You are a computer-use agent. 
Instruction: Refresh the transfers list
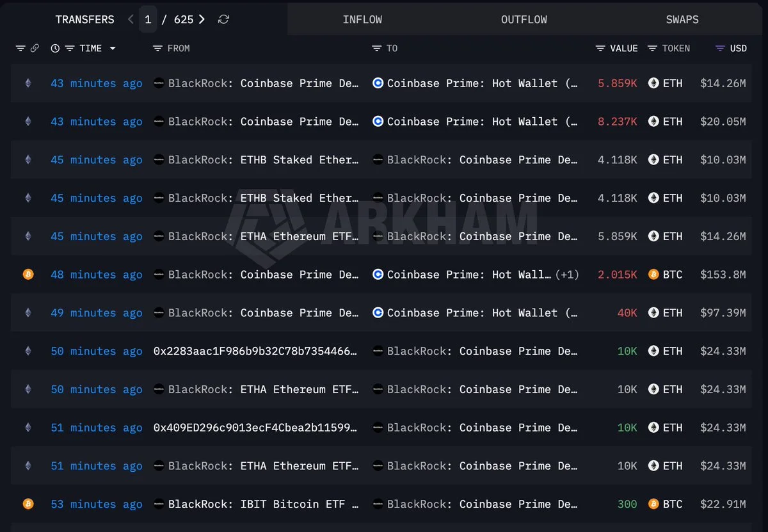[x=223, y=19]
